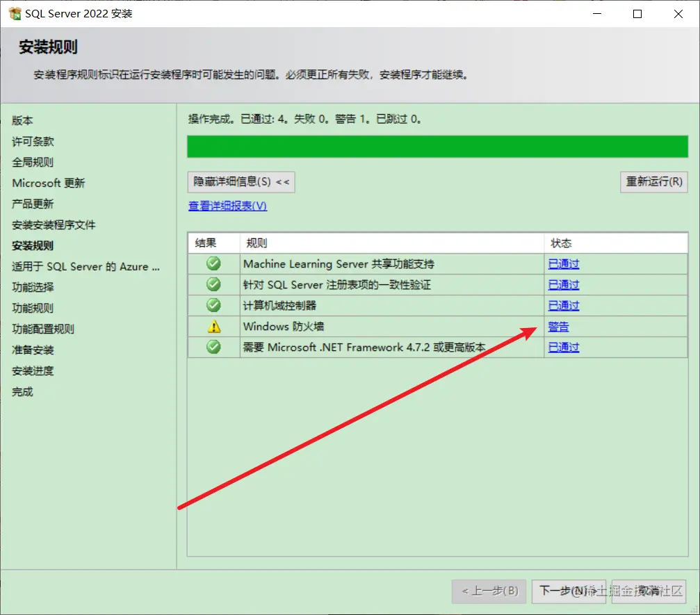Image resolution: width=700 pixels, height=615 pixels.
Task: Select the 准备安装 step in sidebar
Action: pos(33,350)
